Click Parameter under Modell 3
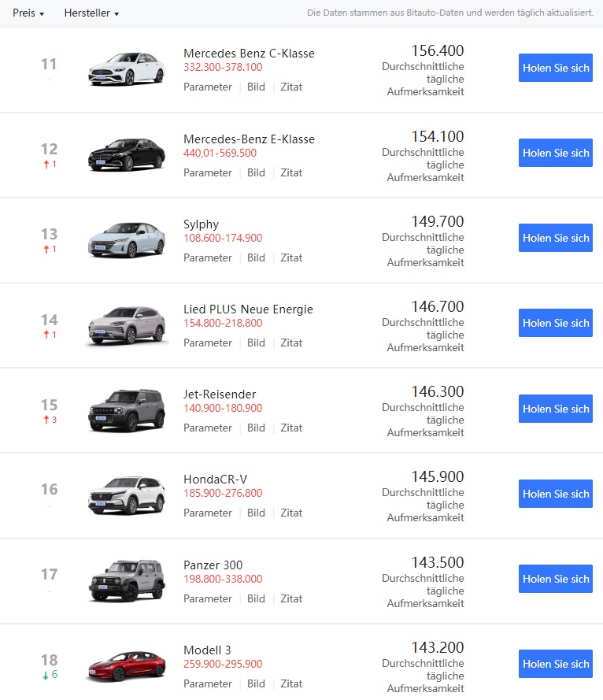Image resolution: width=603 pixels, height=700 pixels. pyautogui.click(x=207, y=683)
